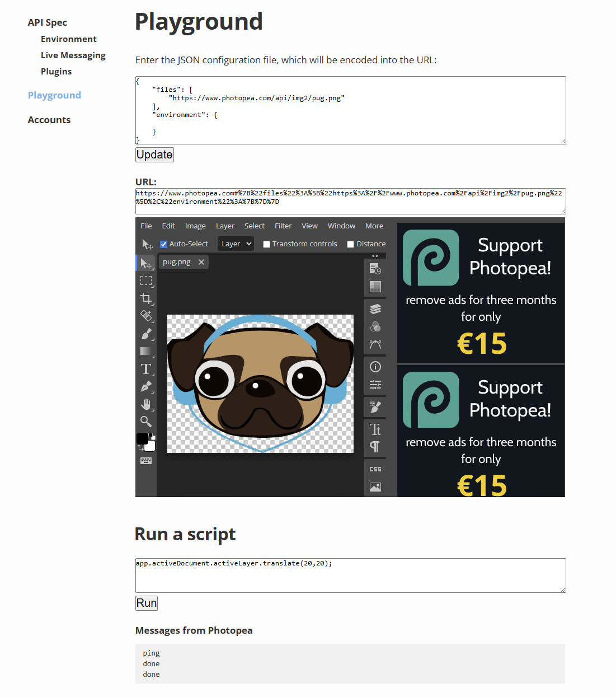Image resolution: width=616 pixels, height=697 pixels.
Task: Open the Swatches panel icon
Action: point(375,287)
